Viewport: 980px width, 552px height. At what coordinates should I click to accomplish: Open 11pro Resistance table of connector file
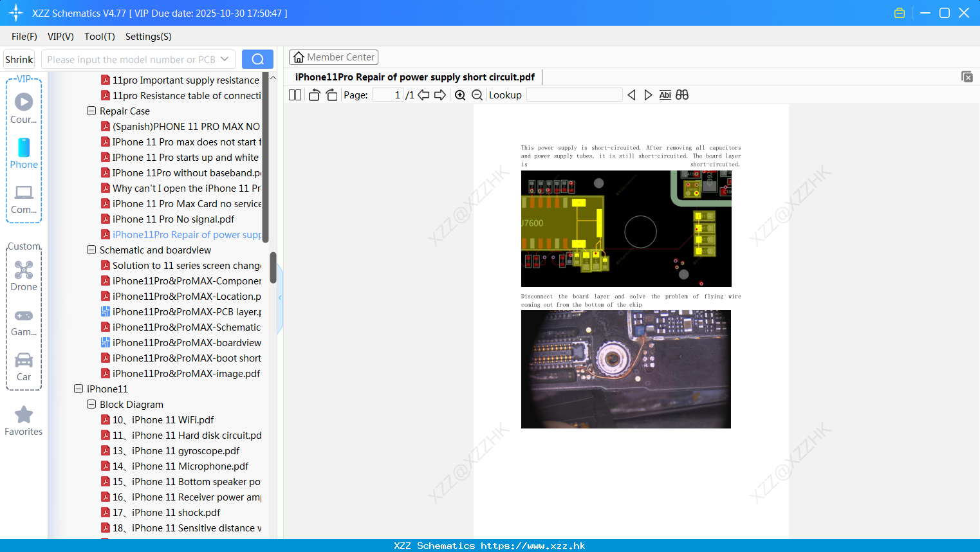click(x=181, y=95)
